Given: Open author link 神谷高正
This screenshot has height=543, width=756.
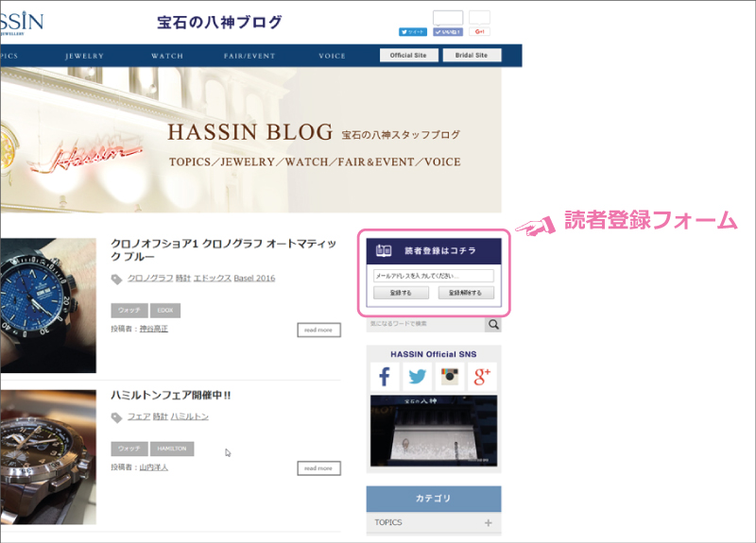Looking at the screenshot, I should [154, 329].
